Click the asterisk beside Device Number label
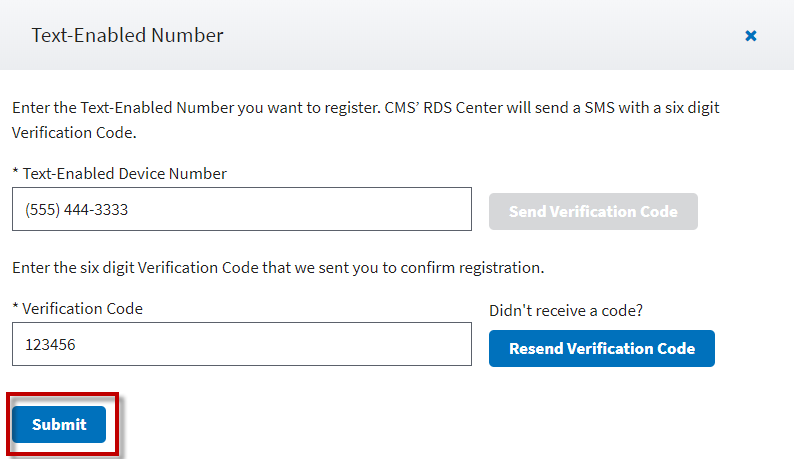 16,174
